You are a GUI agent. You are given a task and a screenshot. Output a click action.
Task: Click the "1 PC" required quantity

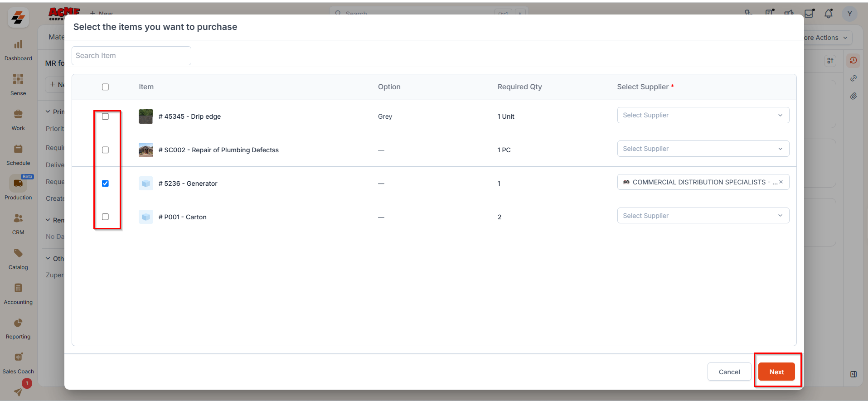coord(504,150)
